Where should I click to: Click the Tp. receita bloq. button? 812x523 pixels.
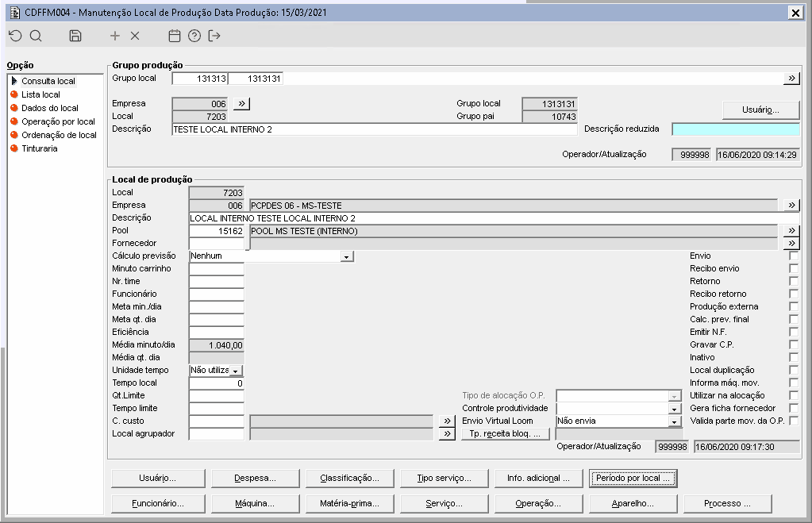pyautogui.click(x=505, y=434)
